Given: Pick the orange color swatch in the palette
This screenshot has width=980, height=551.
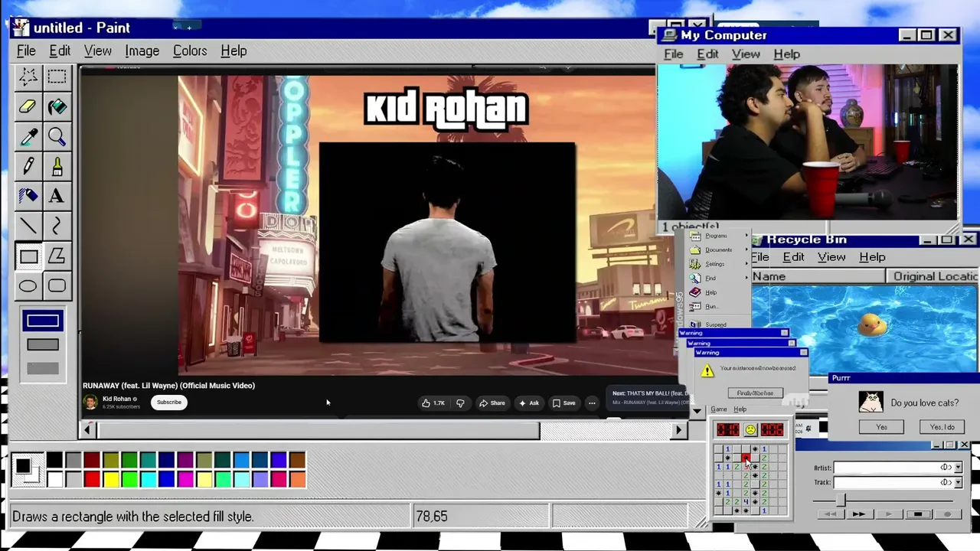Looking at the screenshot, I should [x=297, y=480].
